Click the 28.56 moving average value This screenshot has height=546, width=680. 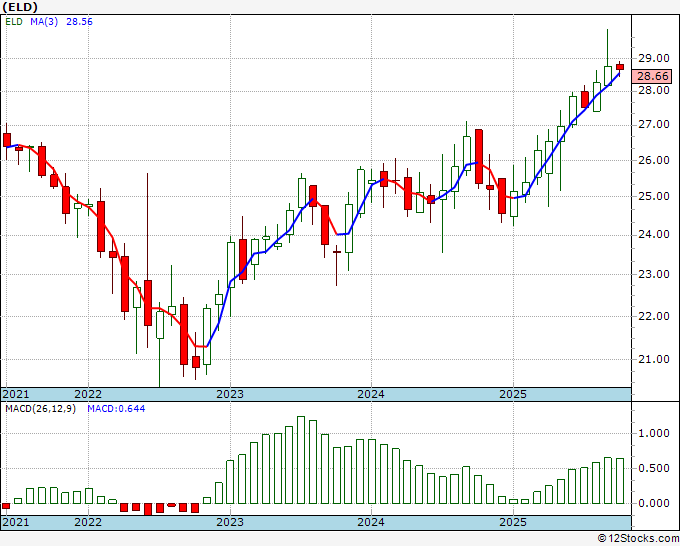pos(79,22)
